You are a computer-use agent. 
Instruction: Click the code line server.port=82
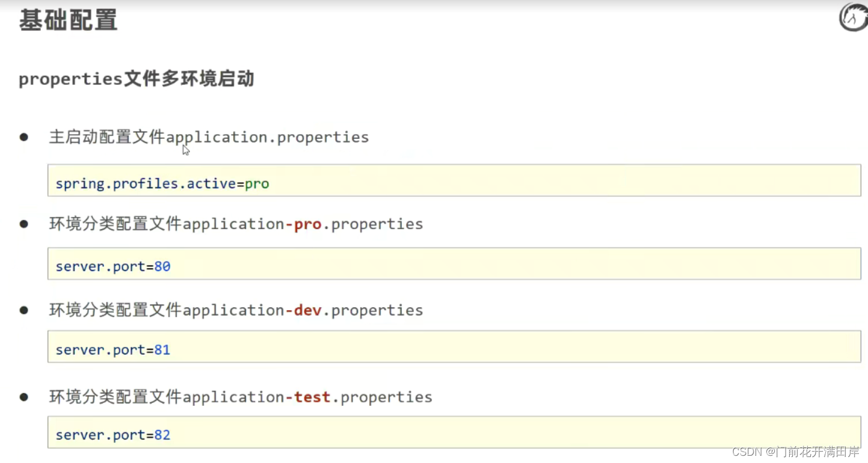[113, 435]
